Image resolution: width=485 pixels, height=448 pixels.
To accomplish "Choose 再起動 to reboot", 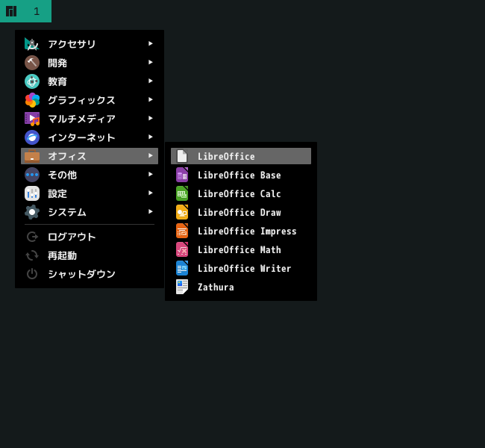I will tap(90, 255).
